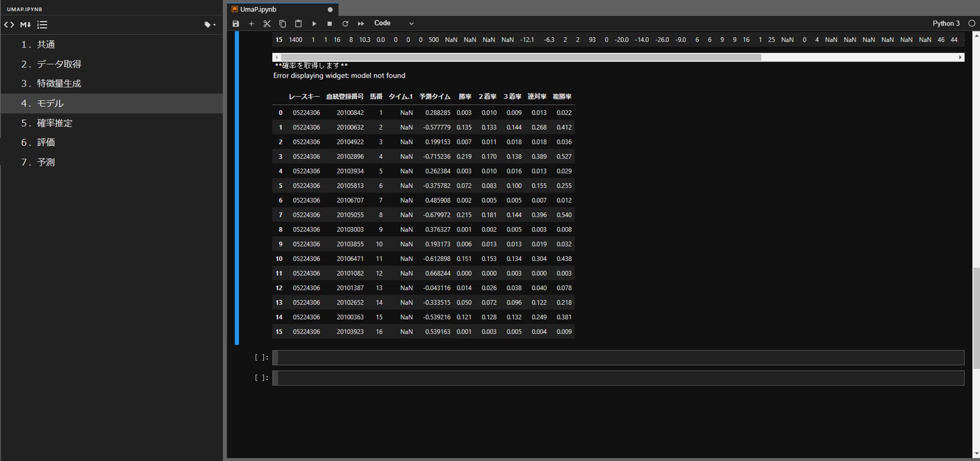Screen dimensions: 980x461
Task: Restart the kernel icon
Action: coord(345,24)
